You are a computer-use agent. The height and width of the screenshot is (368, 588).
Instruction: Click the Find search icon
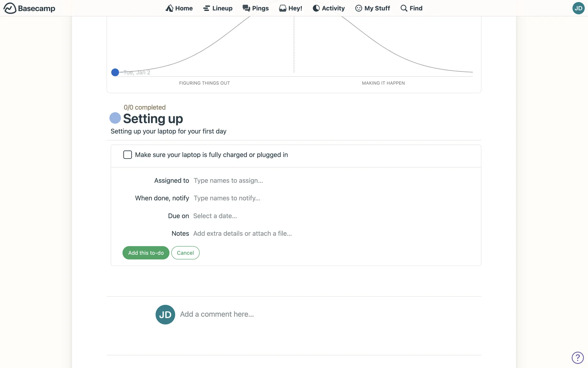point(404,8)
